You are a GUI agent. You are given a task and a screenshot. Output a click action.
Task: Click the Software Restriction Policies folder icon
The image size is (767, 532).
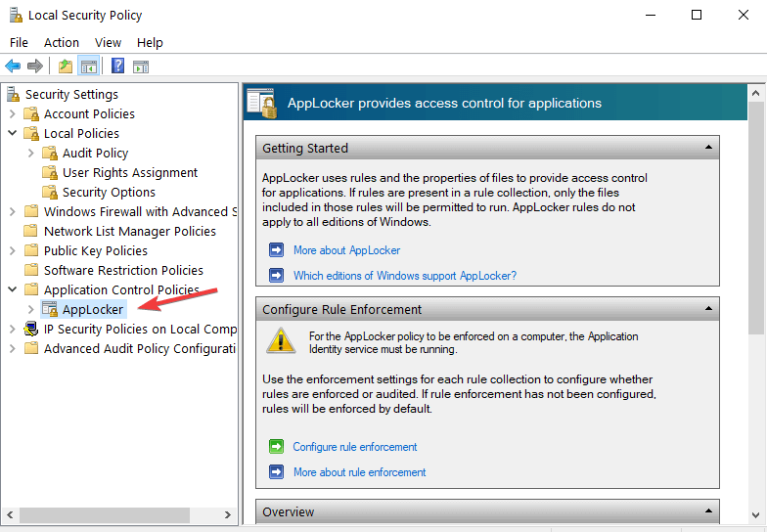31,270
